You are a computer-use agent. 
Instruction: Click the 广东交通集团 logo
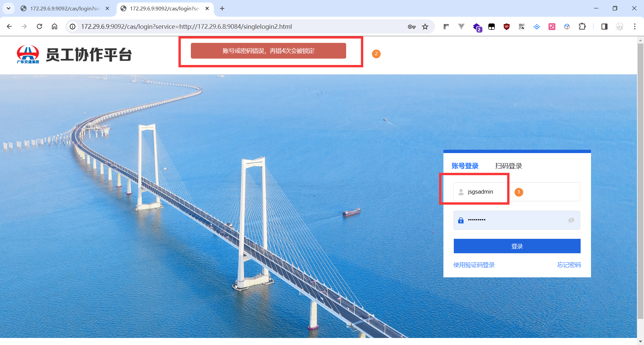(x=28, y=54)
